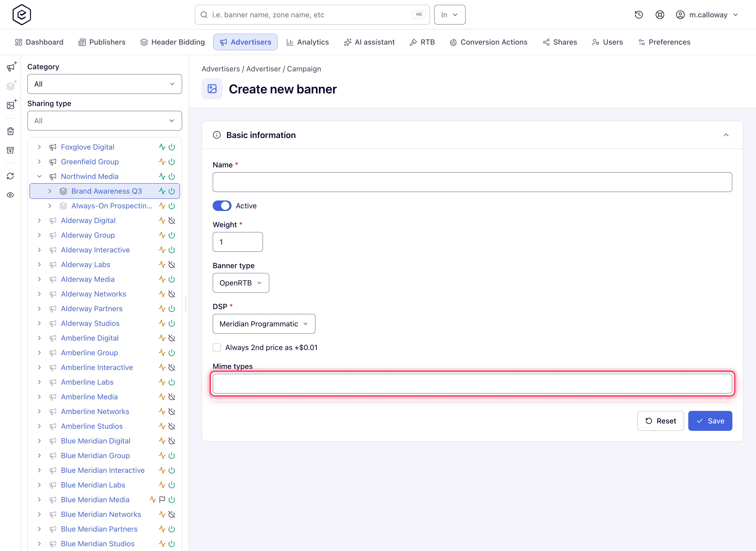Collapse the Basic information section

coord(726,135)
